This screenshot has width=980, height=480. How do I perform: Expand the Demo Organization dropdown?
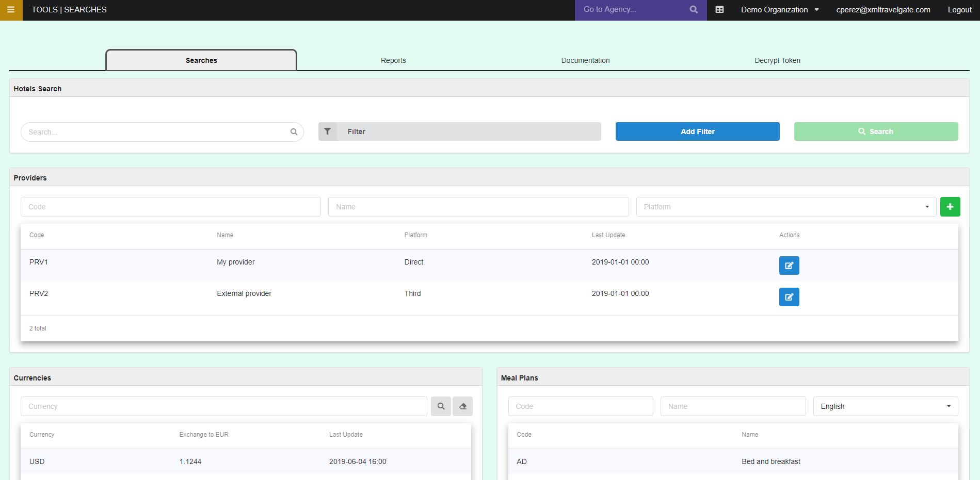[780, 10]
